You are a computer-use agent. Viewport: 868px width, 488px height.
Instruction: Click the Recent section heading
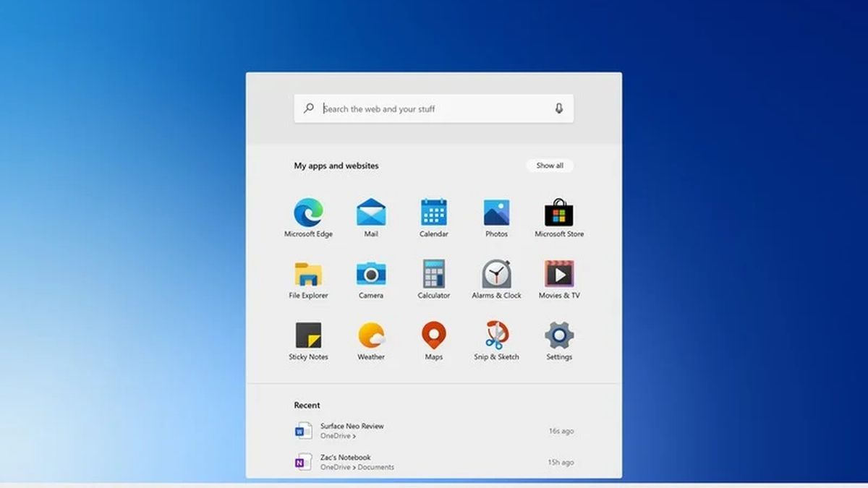click(x=307, y=405)
